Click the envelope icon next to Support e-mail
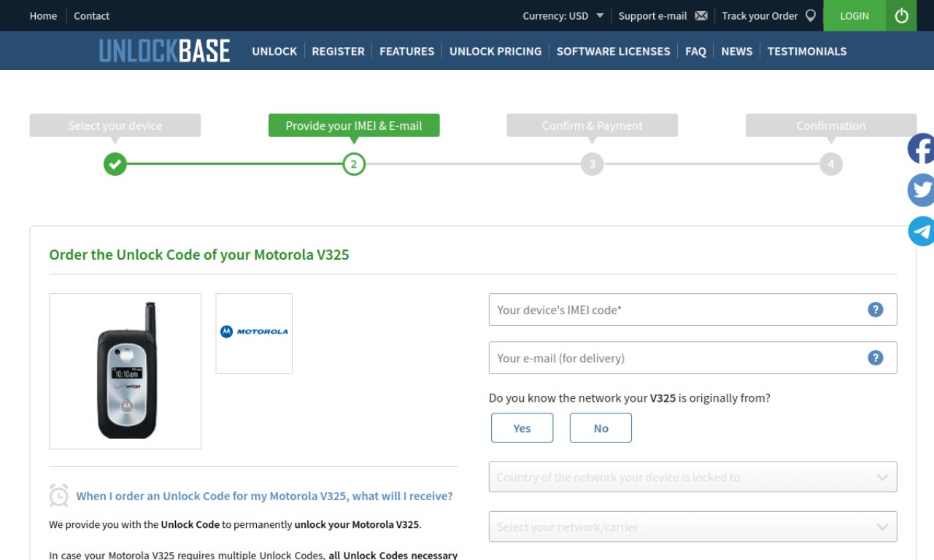 701,15
